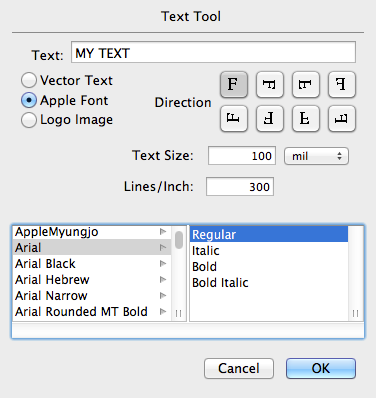This screenshot has height=398, width=376.
Task: Click the Lines/Inch input field
Action: pyautogui.click(x=240, y=187)
